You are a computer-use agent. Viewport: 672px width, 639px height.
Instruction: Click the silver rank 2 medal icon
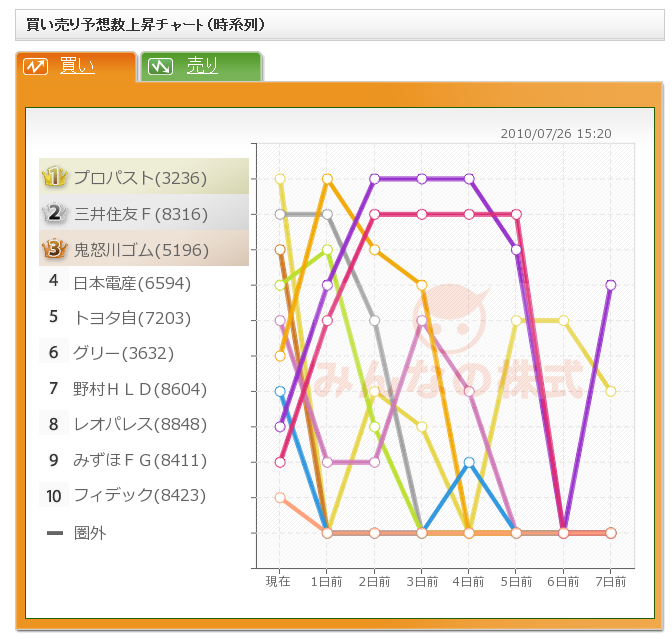pos(54,213)
